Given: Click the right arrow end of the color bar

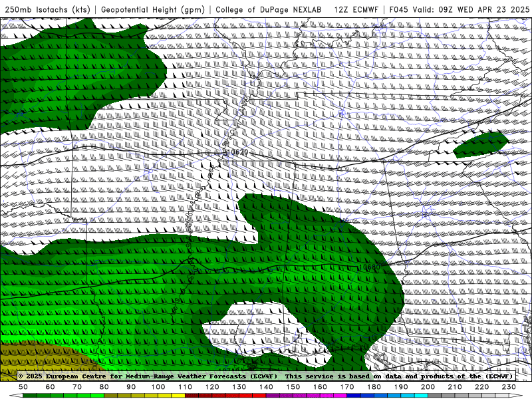Looking at the screenshot, I should (516, 396).
